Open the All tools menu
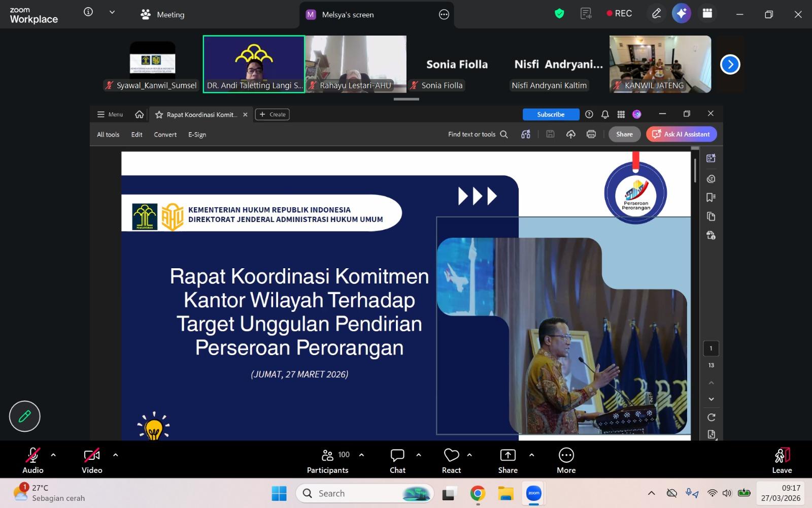This screenshot has height=508, width=812. coord(108,134)
